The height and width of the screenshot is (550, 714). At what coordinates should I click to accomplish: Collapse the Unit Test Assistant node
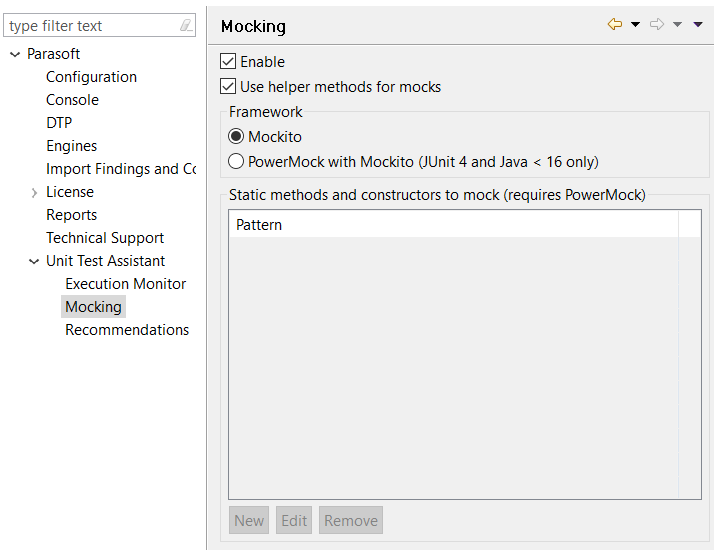pyautogui.click(x=34, y=262)
